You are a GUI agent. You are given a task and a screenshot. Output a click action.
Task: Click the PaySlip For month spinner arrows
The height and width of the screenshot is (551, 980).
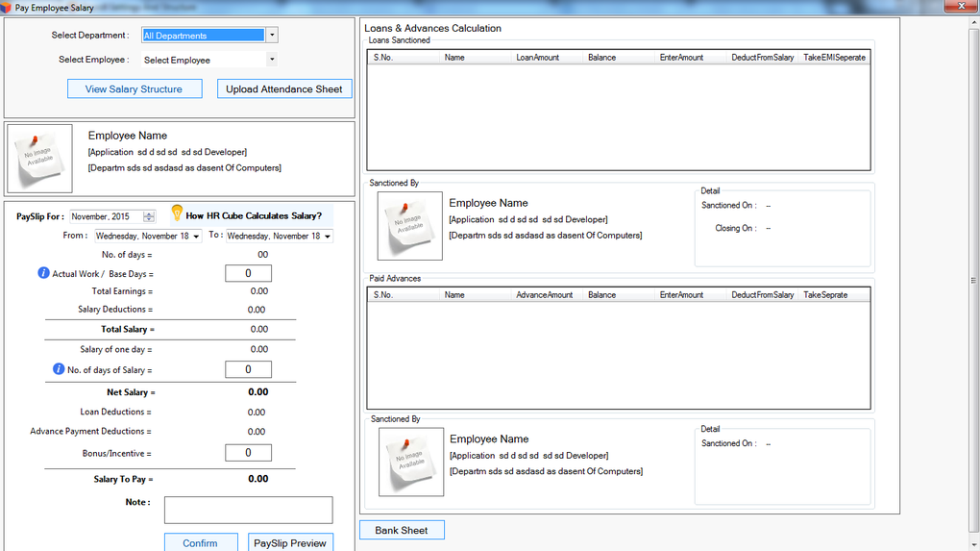click(149, 216)
